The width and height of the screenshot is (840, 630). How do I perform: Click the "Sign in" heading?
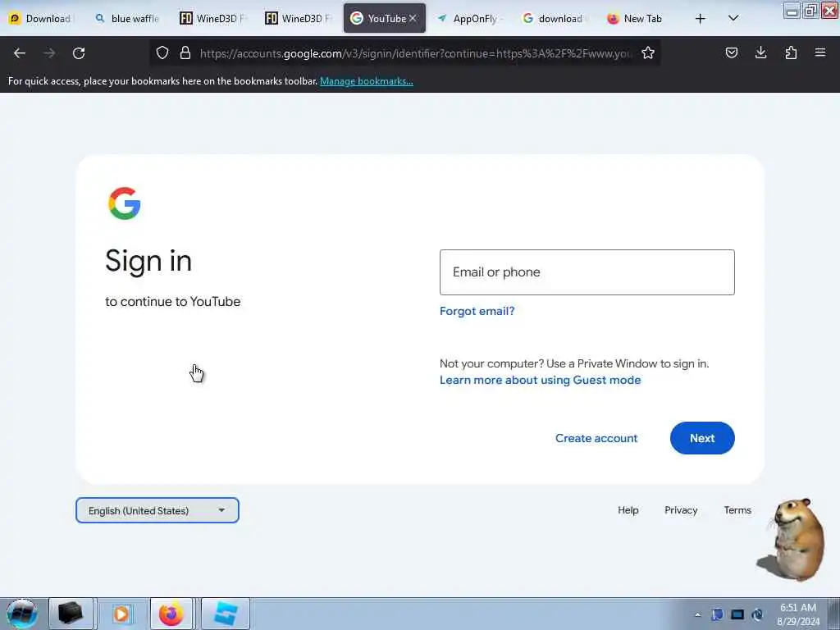(148, 262)
